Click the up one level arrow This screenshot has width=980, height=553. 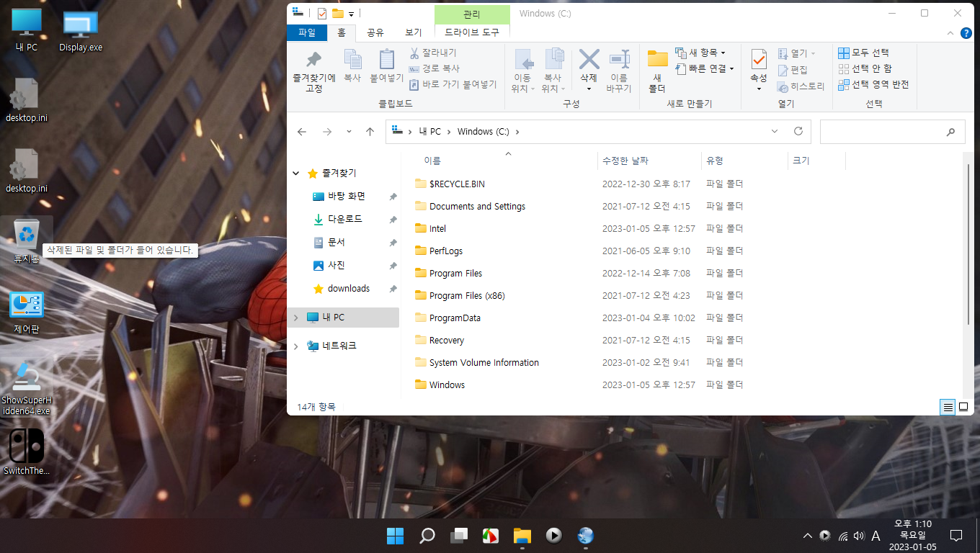click(x=370, y=132)
